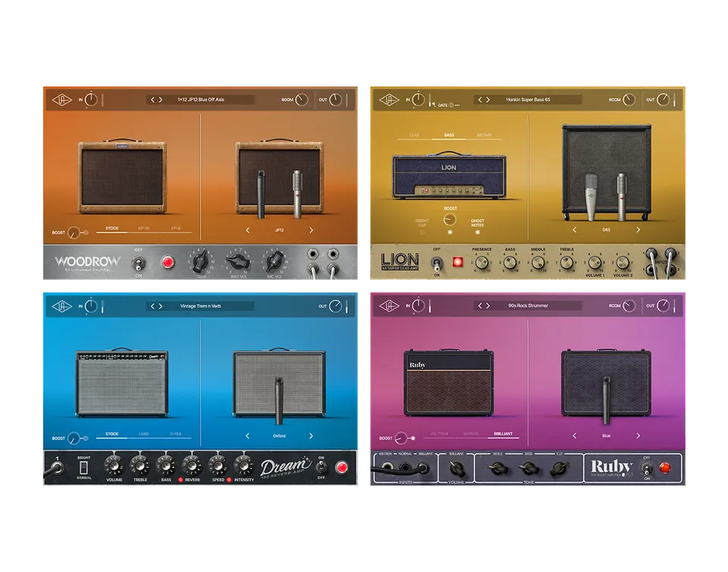728x572 pixels.
Task: Select the Lead tab in Dream
Action: coord(144,434)
